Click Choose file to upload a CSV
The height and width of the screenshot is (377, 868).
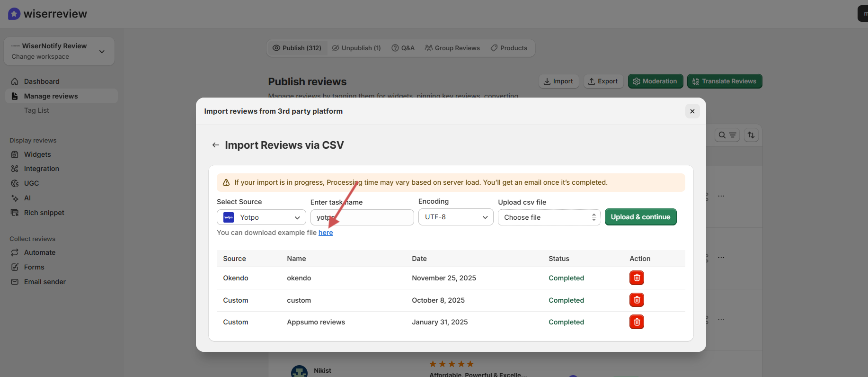pyautogui.click(x=549, y=217)
